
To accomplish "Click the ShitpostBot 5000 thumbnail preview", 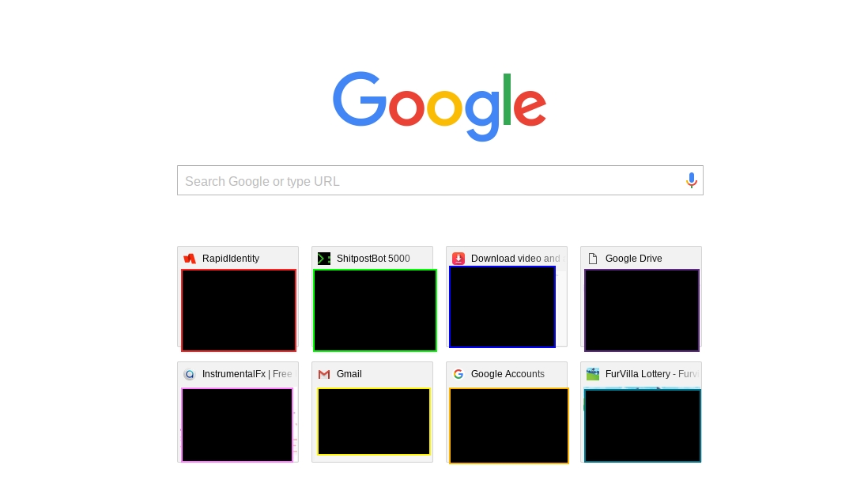I will (375, 310).
